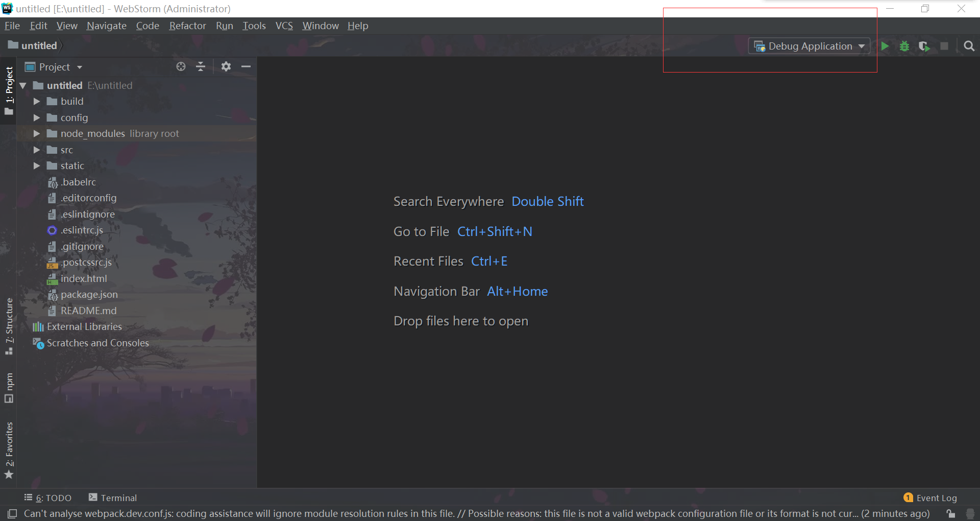Run the Debug Application configuration
Image resolution: width=980 pixels, height=521 pixels.
point(885,46)
